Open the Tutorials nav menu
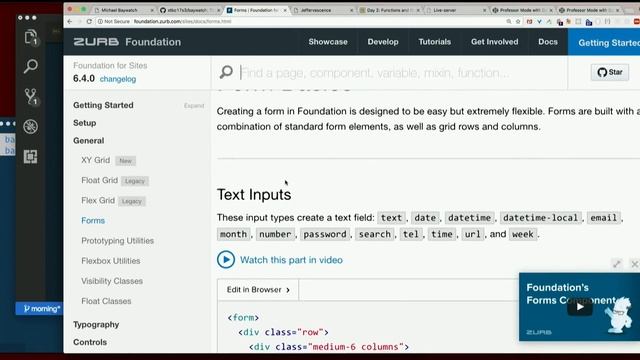The height and width of the screenshot is (360, 640). pyautogui.click(x=435, y=42)
